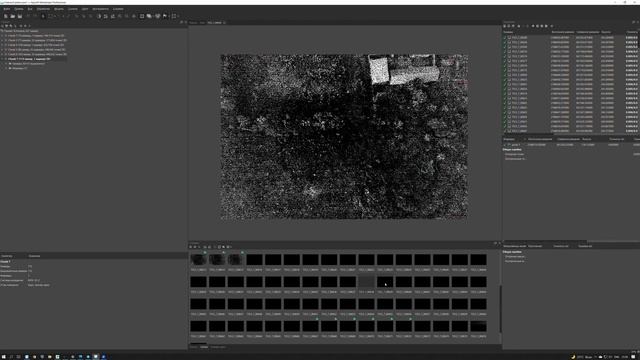This screenshot has height=360, width=640.
Task: Open dropdown arrow after the last toolbar icon
Action: coord(178,16)
